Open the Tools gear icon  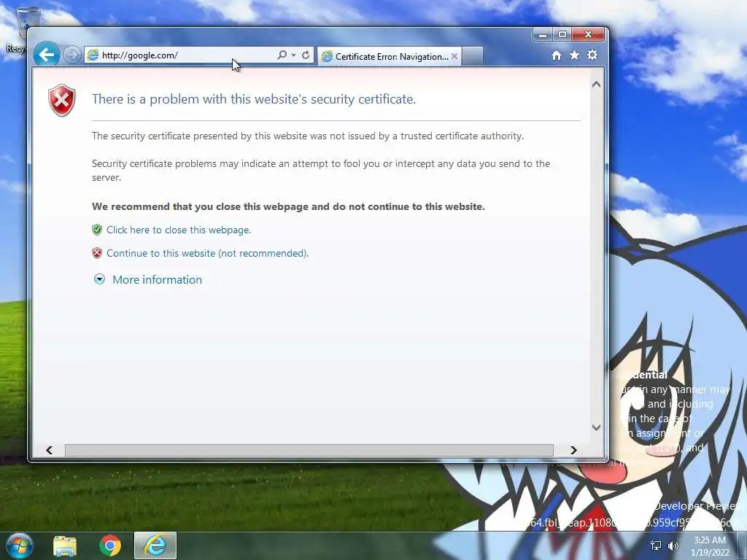[592, 55]
